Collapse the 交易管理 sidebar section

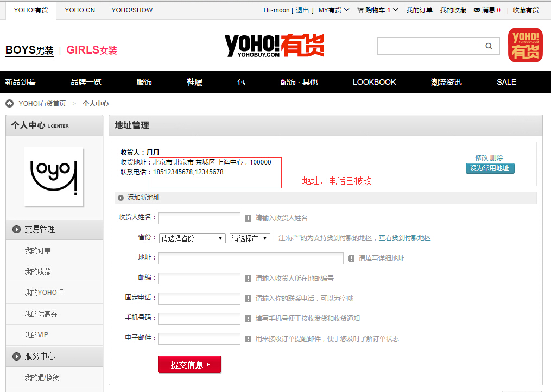54,229
